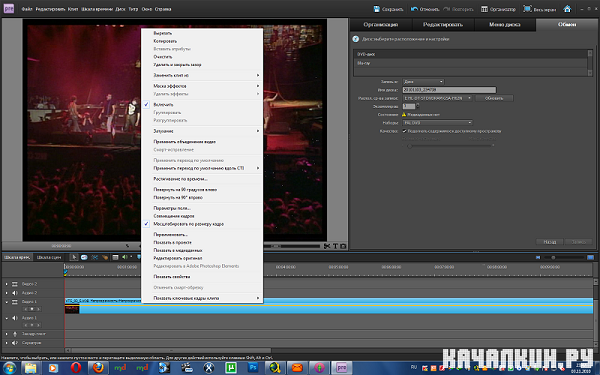Click the disc name input field
600x375 pixels.
point(449,90)
